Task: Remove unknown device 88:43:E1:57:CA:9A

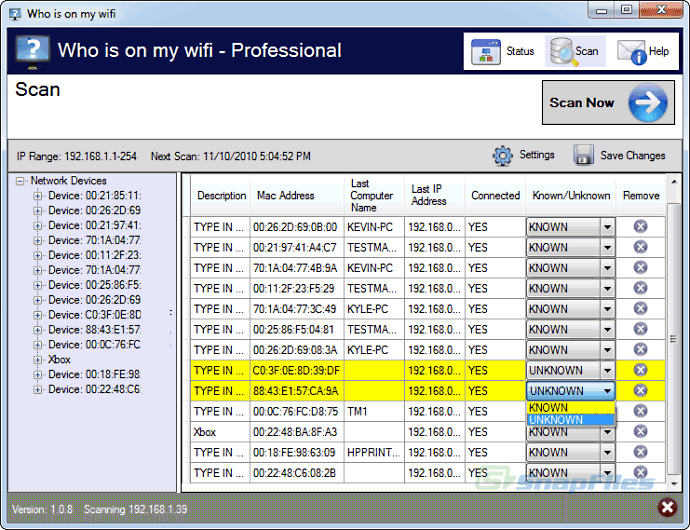Action: pyautogui.click(x=640, y=390)
